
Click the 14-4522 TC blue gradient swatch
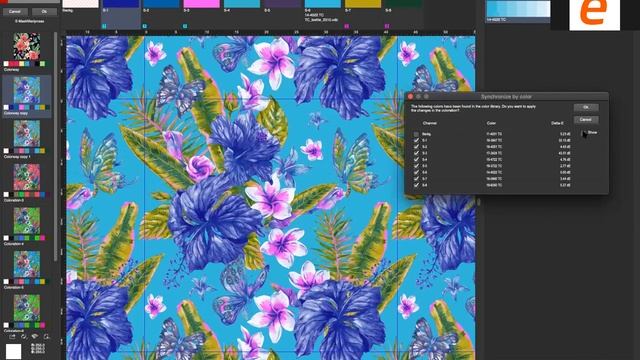click(x=518, y=9)
